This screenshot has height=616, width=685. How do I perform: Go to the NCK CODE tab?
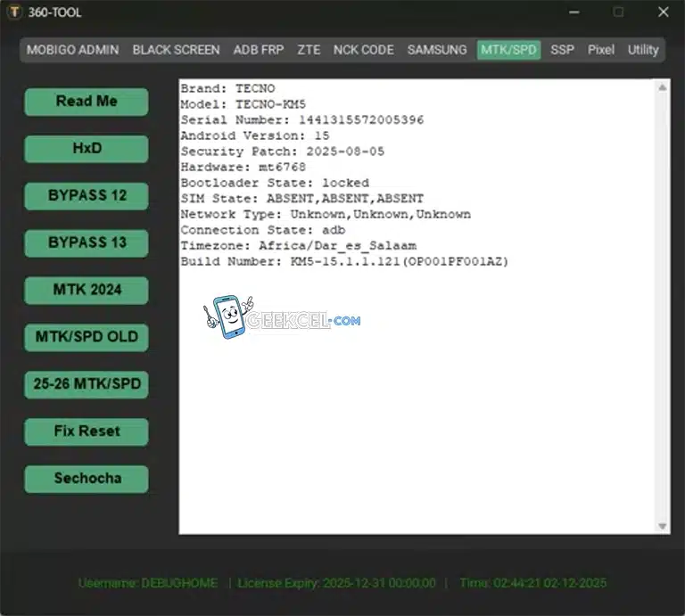[363, 50]
